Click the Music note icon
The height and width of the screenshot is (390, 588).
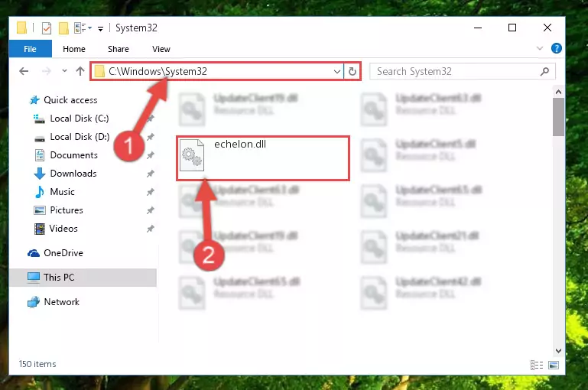coord(39,192)
